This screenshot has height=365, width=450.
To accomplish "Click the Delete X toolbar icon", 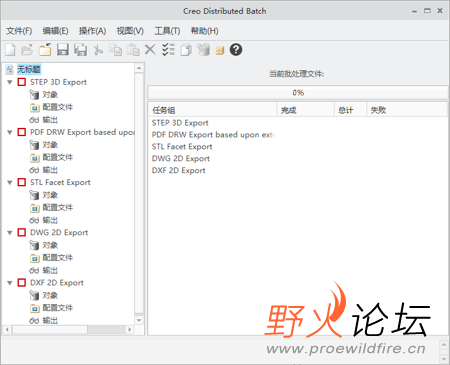I will 150,50.
